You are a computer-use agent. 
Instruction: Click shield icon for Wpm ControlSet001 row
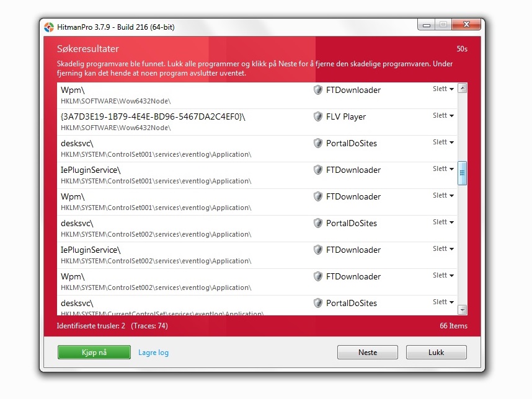pos(317,196)
